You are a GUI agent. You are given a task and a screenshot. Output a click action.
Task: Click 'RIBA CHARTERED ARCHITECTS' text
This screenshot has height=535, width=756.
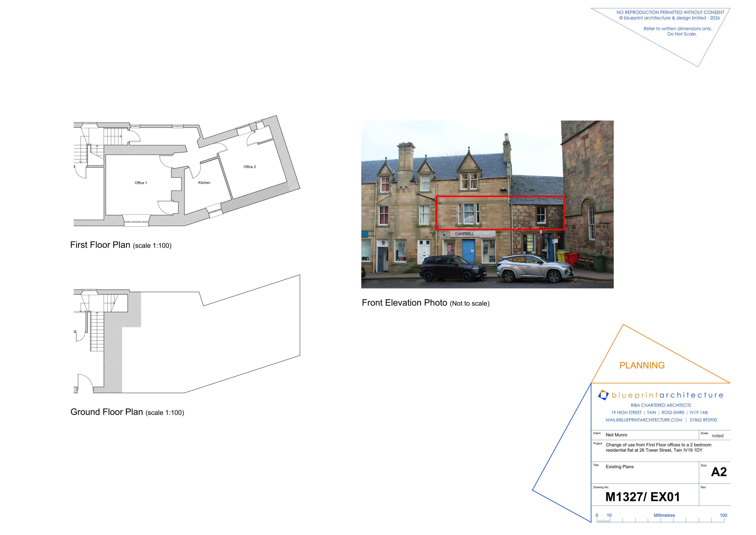(x=661, y=405)
